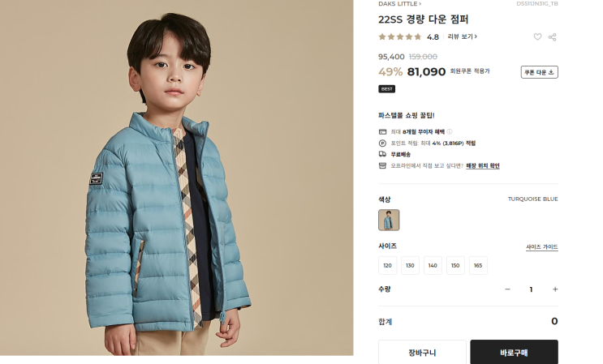
Task: Choose size 140 option
Action: pyautogui.click(x=433, y=265)
